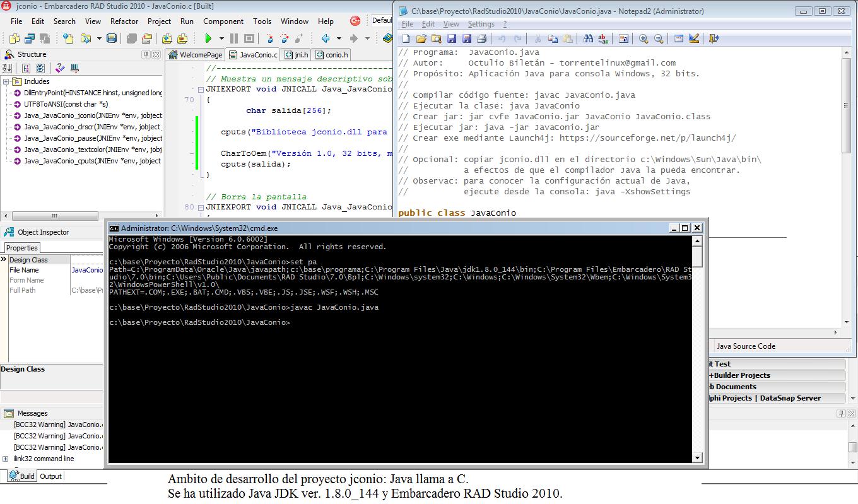Click the Remove File from Project icon
The height and width of the screenshot is (504, 858).
[x=182, y=38]
